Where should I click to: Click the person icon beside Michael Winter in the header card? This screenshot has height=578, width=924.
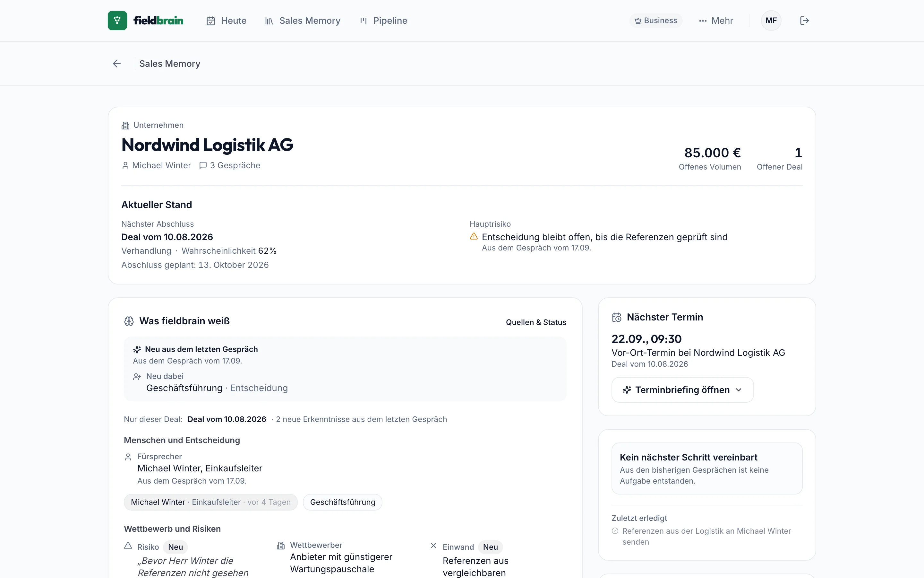[x=125, y=165]
